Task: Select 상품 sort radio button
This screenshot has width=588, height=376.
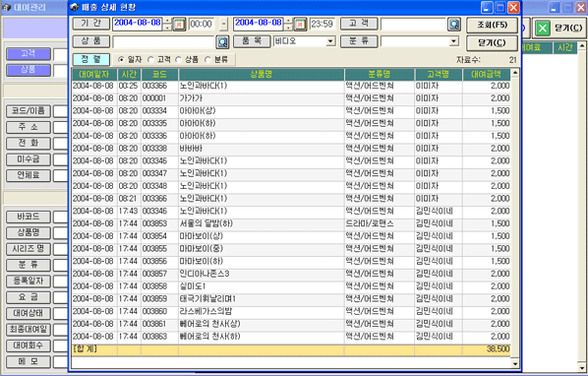Action: point(179,59)
